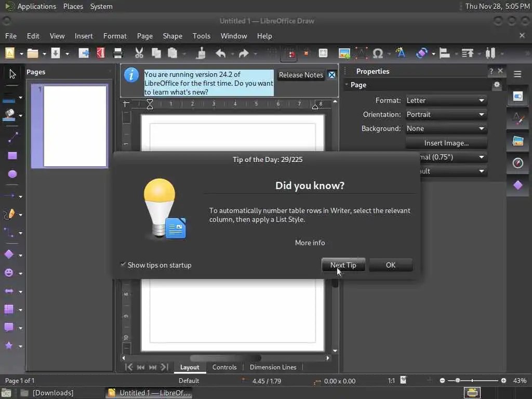This screenshot has width=532, height=399.
Task: Click the zoom in plus button
Action: tap(503, 380)
